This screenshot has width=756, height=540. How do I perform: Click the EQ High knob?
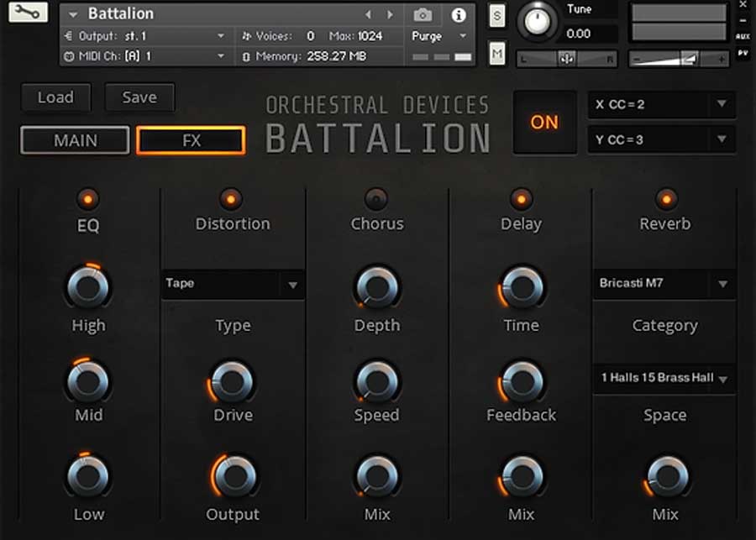tap(88, 287)
